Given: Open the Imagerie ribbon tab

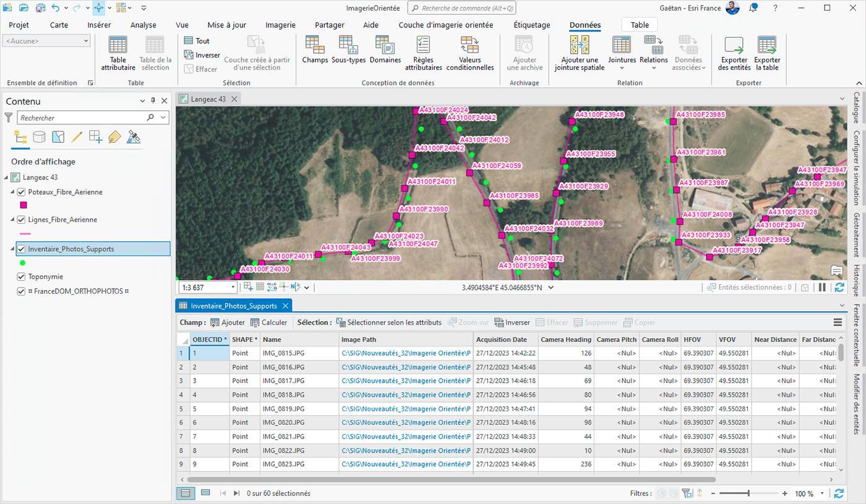Looking at the screenshot, I should click(280, 25).
